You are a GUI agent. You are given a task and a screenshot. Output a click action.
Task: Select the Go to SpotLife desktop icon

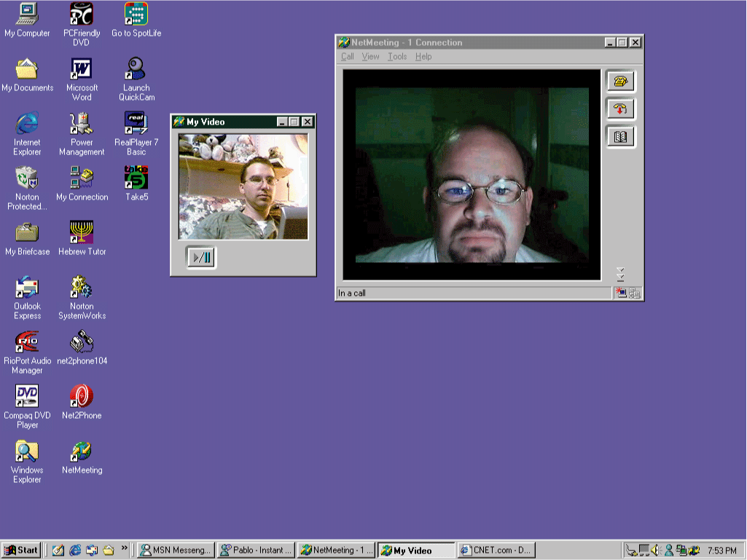(136, 20)
